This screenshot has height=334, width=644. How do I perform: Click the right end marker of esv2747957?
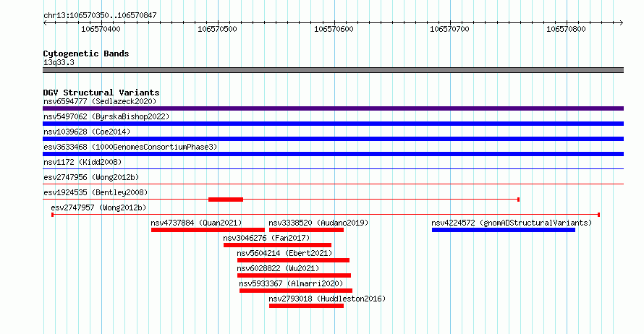click(x=599, y=215)
